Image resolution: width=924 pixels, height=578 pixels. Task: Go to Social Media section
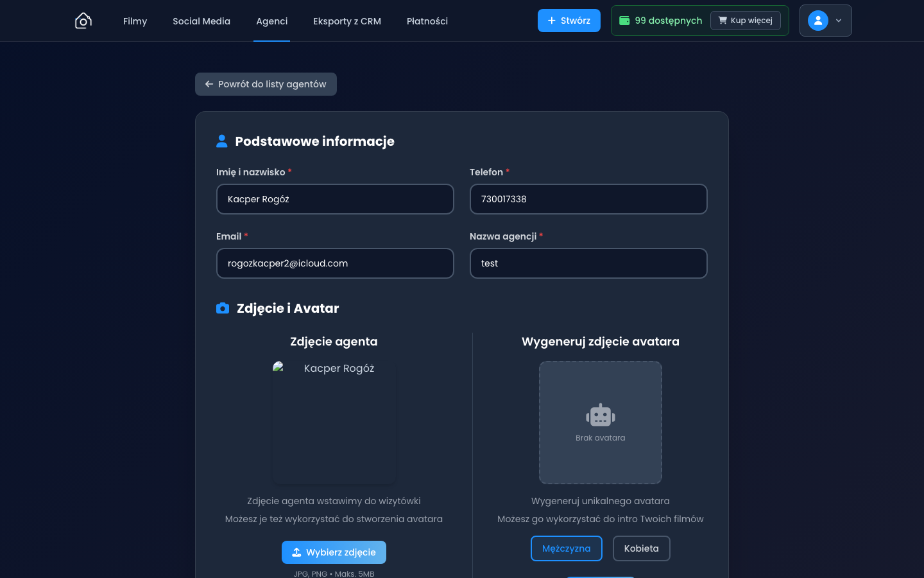click(201, 21)
